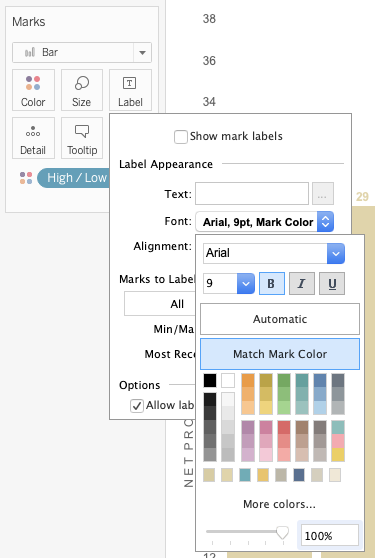Open More colors... picker

279,504
